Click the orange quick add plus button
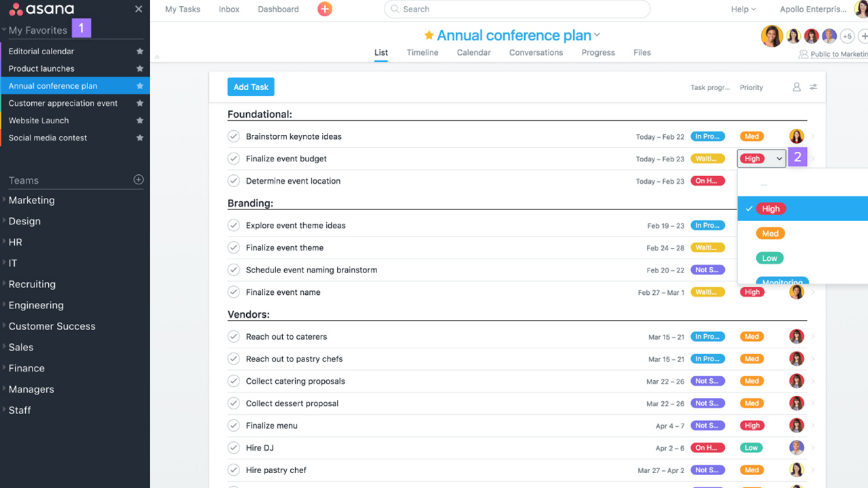Screen dimensions: 868x488 [x=325, y=9]
